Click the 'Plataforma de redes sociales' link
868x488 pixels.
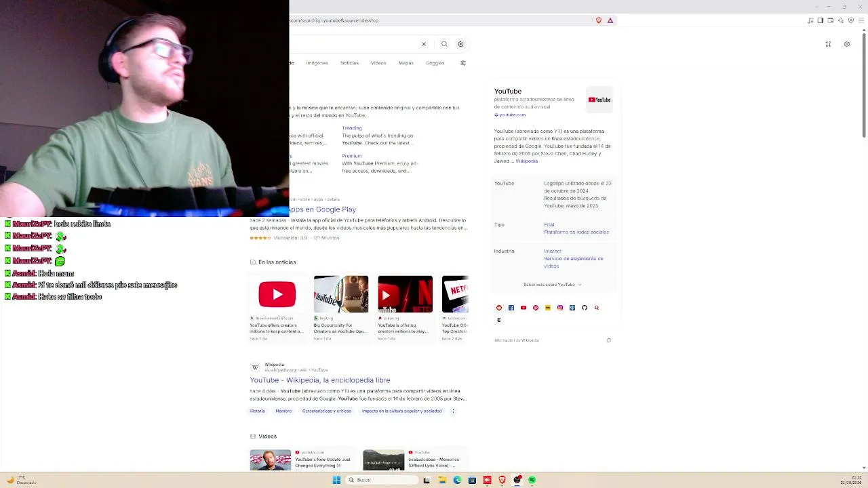click(x=576, y=232)
